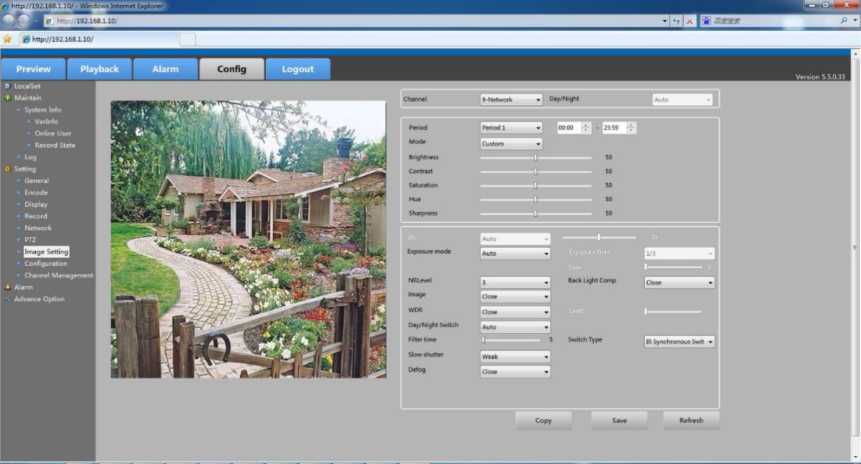Expand the Exposure mode dropdown

click(515, 254)
